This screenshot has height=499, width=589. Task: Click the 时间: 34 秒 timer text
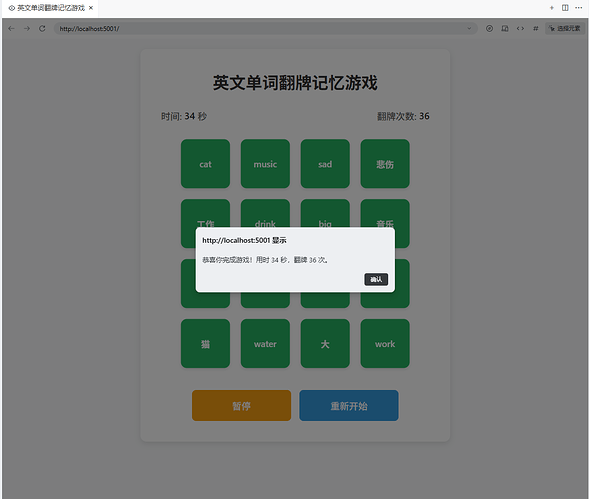point(184,116)
